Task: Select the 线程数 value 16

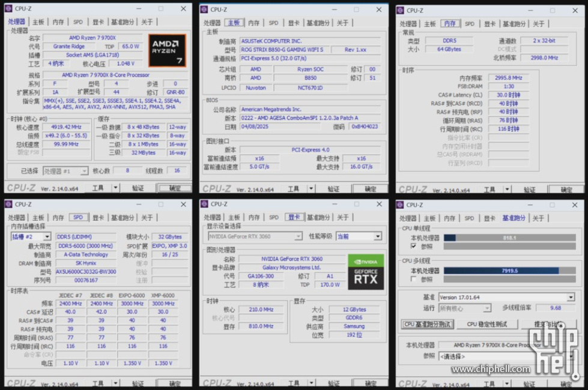Action: tap(177, 170)
